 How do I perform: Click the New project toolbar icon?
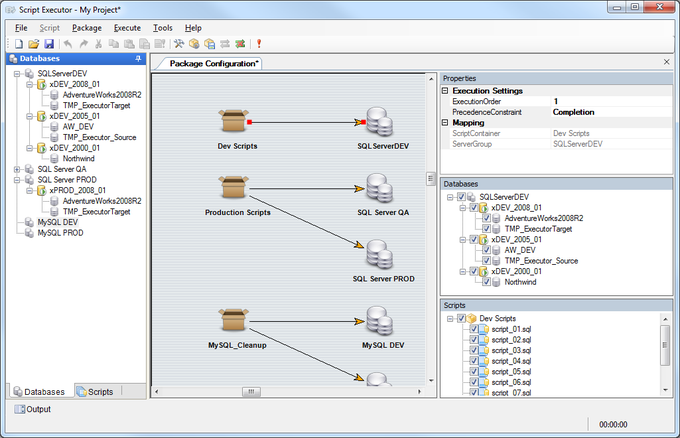pyautogui.click(x=19, y=44)
